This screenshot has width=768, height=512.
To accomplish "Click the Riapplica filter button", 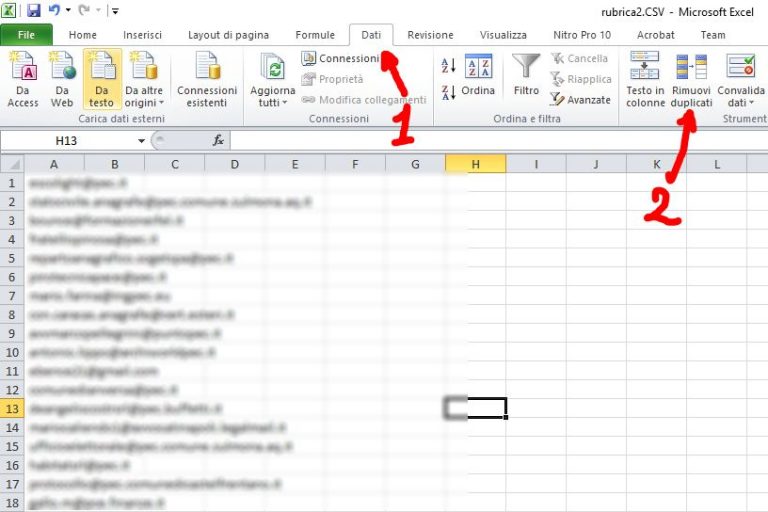I will click(581, 79).
